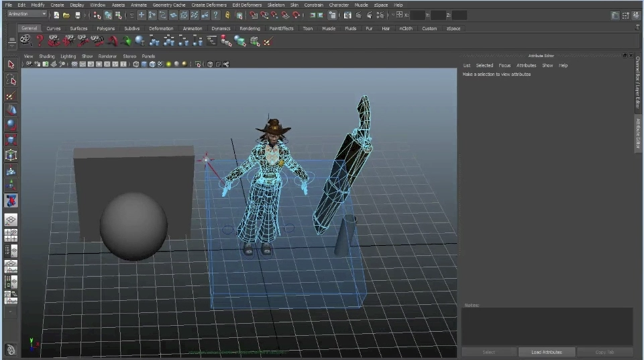Switch to the Polygons shelf tab

pos(105,28)
